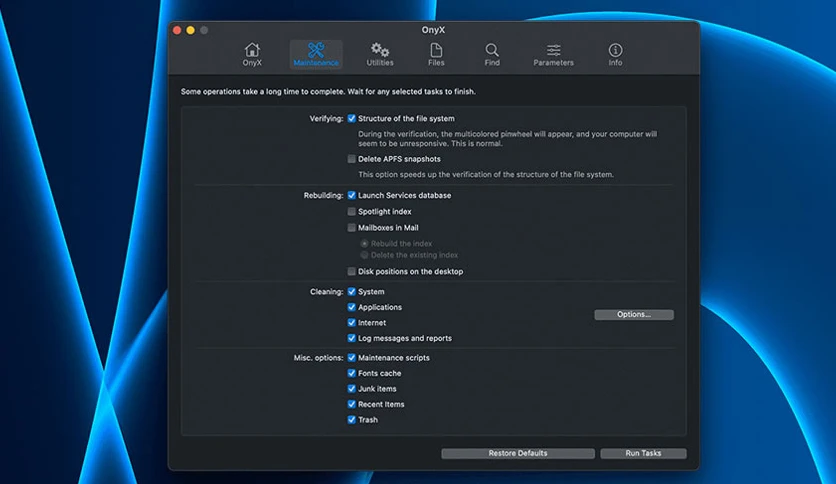The height and width of the screenshot is (484, 836).
Task: Minimize the OnyX window
Action: click(190, 30)
